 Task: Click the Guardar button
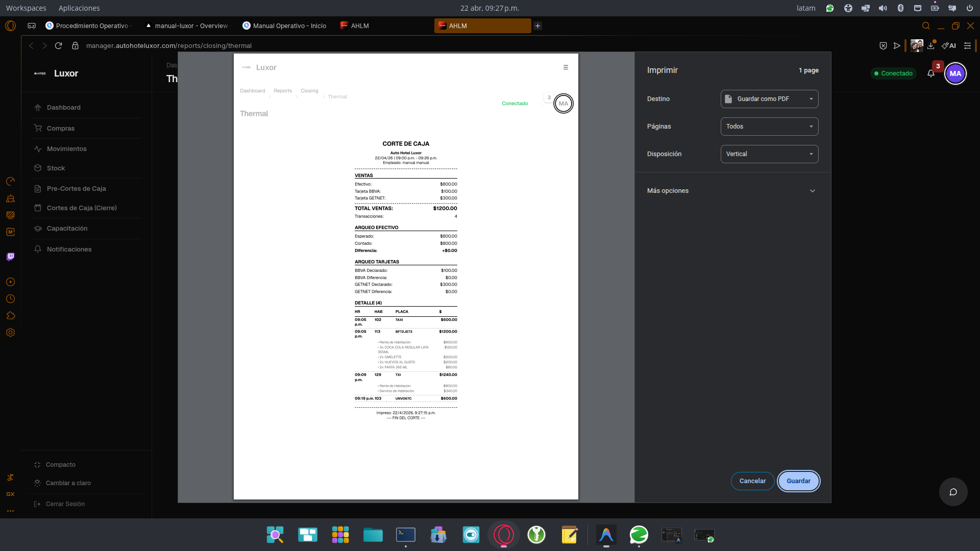point(798,481)
